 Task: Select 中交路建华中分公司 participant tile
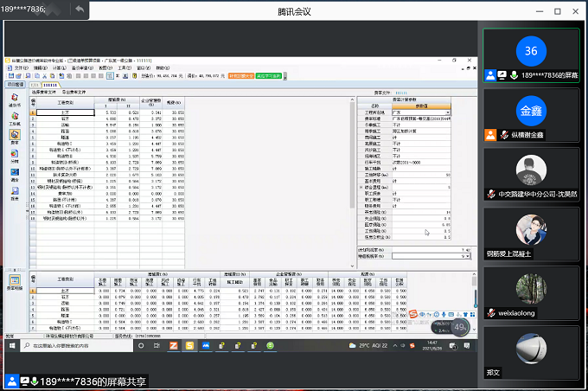pyautogui.click(x=531, y=174)
